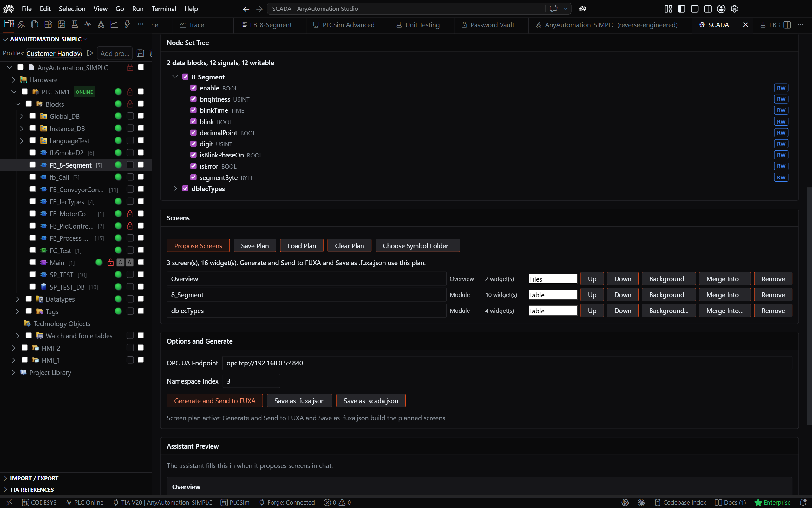Check the FB_8-Segment tree checkbox
Viewport: 812px width, 508px height.
33,165
